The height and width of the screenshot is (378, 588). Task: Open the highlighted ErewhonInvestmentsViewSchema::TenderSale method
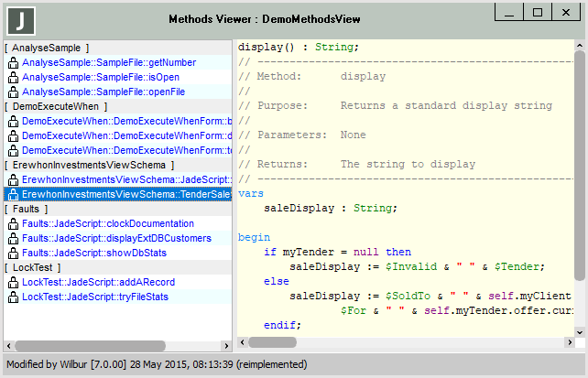[125, 195]
